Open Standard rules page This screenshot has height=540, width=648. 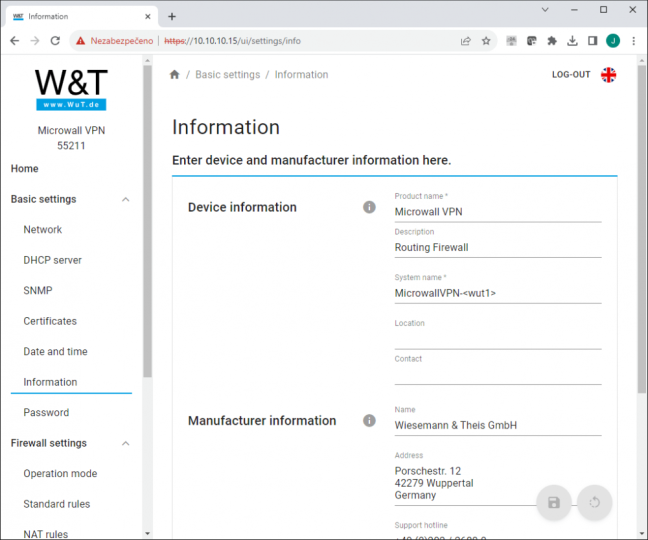57,504
